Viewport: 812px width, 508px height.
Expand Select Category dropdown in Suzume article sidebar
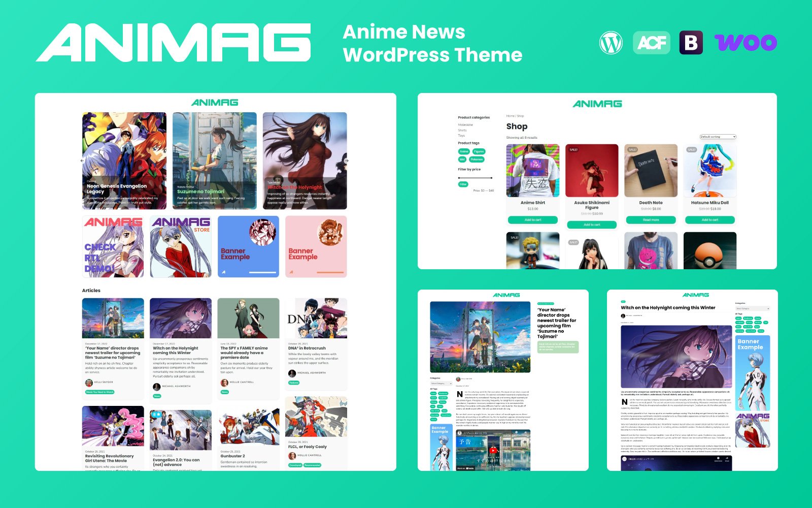point(441,384)
